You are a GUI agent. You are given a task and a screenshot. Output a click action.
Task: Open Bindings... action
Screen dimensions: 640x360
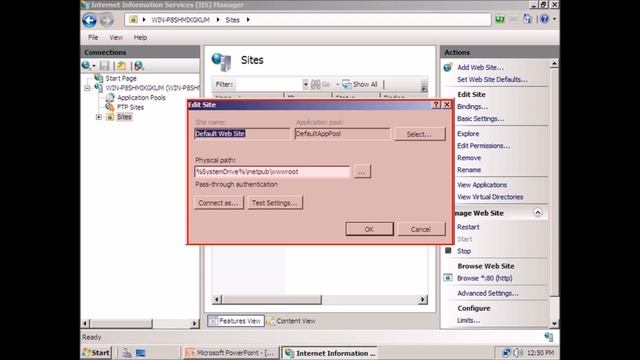[x=472, y=107]
